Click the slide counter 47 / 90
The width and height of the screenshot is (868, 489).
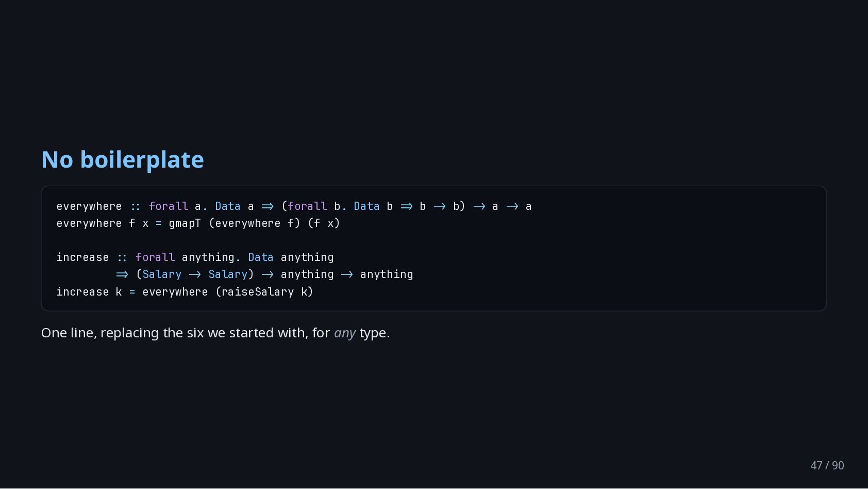coord(827,465)
